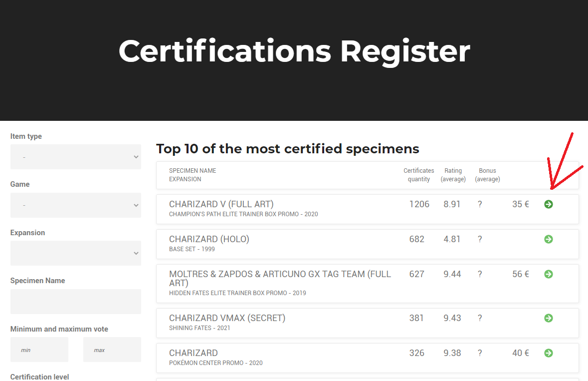Focus the Specimen Name input field
This screenshot has width=588, height=381.
click(x=76, y=302)
